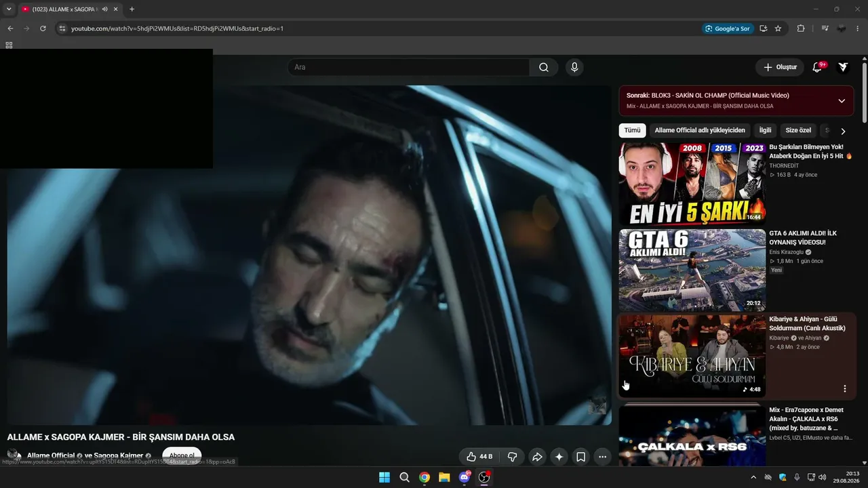Open the Allame Official channel link
Viewport: 868px width, 488px height.
[51, 455]
